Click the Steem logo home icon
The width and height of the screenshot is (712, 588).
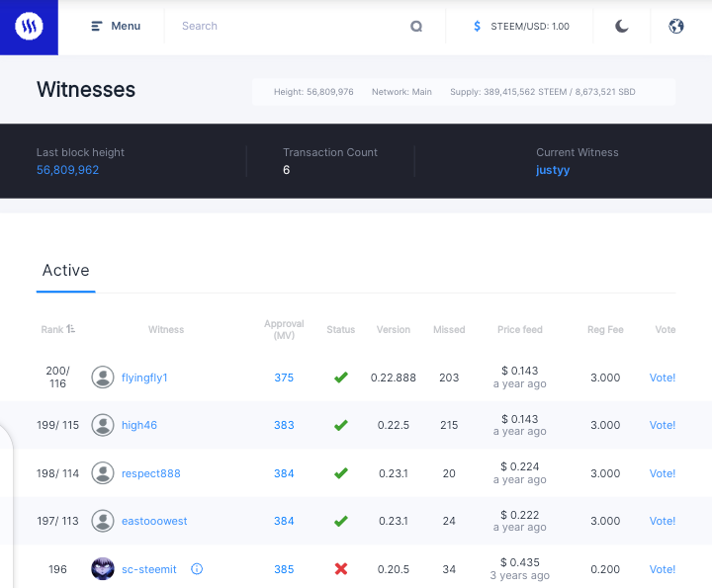pos(29,27)
